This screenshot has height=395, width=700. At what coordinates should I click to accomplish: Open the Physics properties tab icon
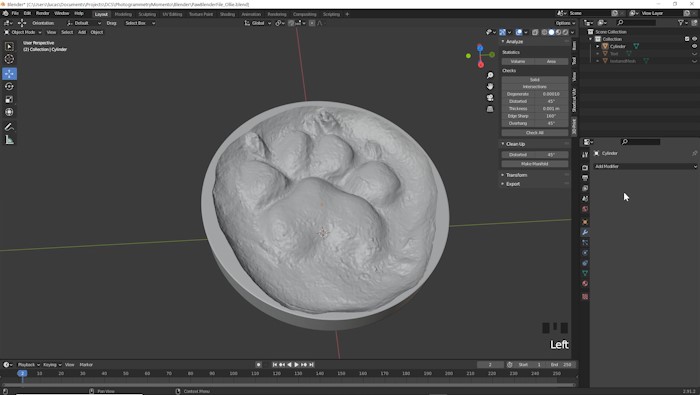click(585, 253)
